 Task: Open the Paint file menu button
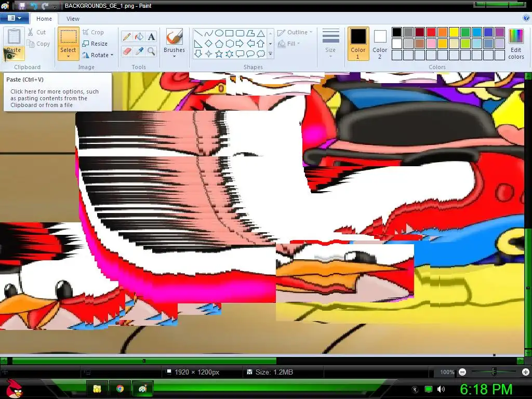[14, 18]
